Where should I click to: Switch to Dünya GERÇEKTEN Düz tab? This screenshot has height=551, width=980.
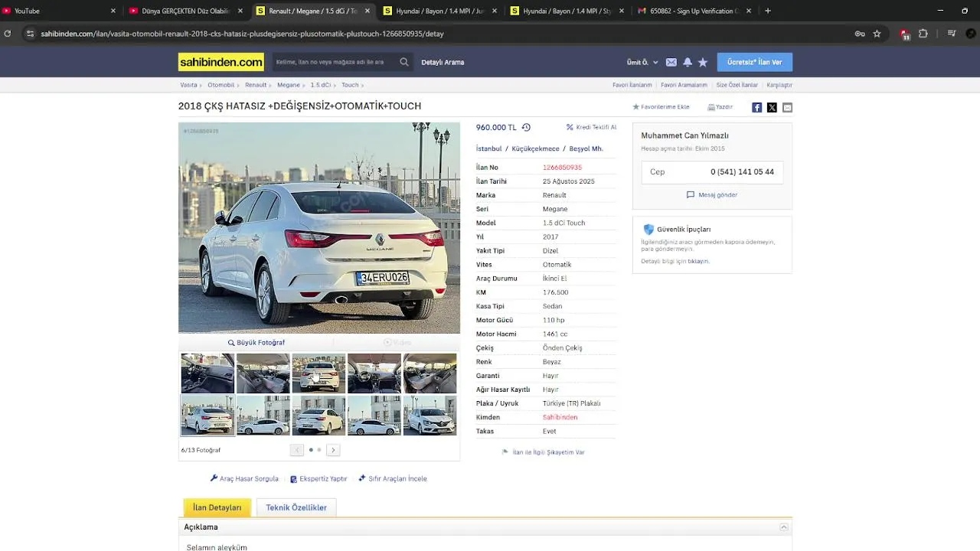click(187, 11)
